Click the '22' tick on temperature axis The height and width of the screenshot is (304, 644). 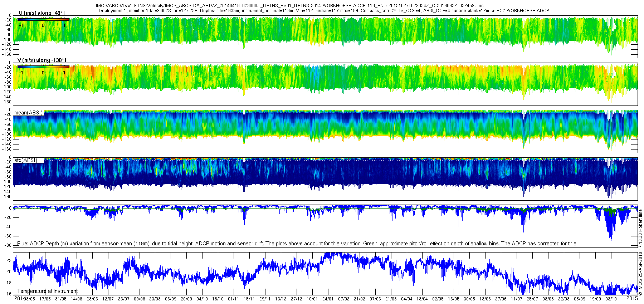[9, 261]
